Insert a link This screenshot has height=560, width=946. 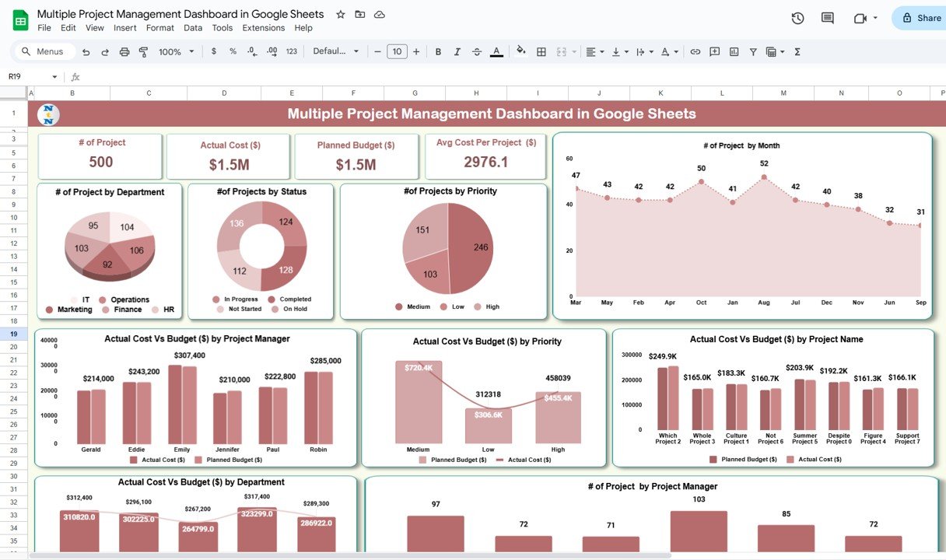[x=695, y=52]
